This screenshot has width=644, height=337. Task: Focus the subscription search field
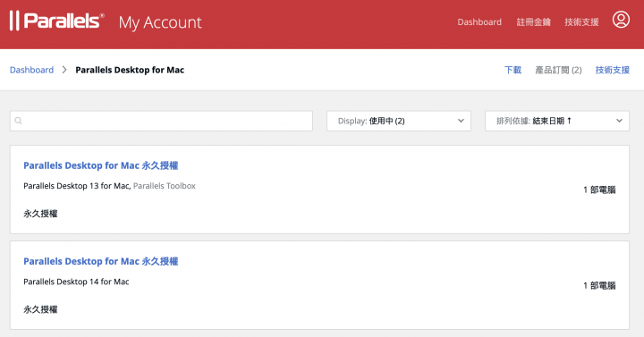(x=161, y=121)
